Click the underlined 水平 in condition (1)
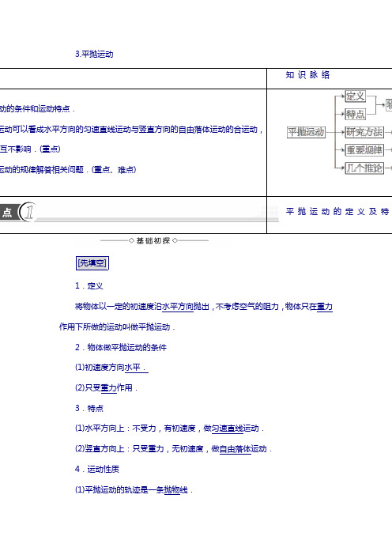Image resolution: width=392 pixels, height=555 pixels. [x=133, y=368]
